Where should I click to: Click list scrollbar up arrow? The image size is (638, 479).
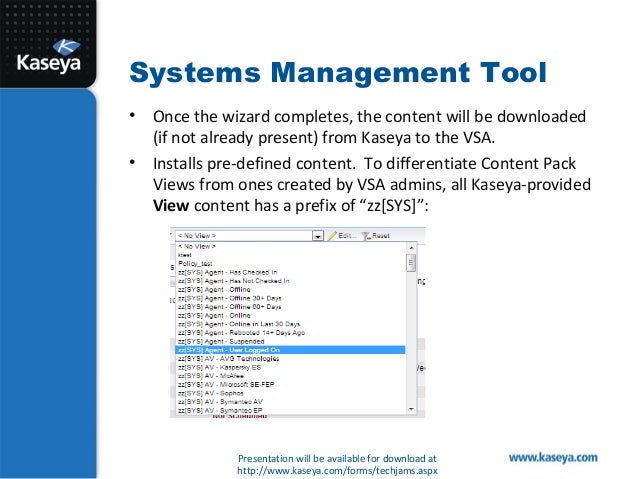[411, 247]
